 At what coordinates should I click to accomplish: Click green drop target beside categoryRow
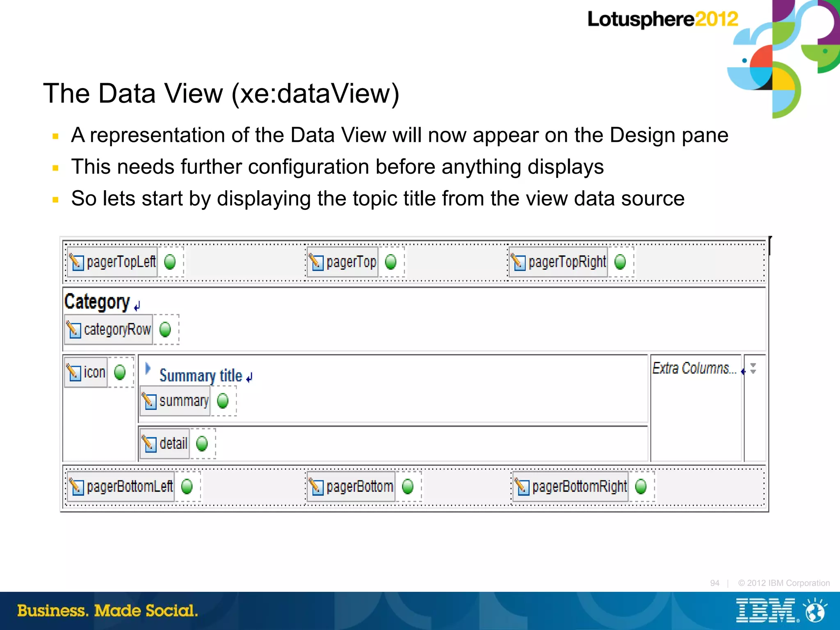(165, 329)
